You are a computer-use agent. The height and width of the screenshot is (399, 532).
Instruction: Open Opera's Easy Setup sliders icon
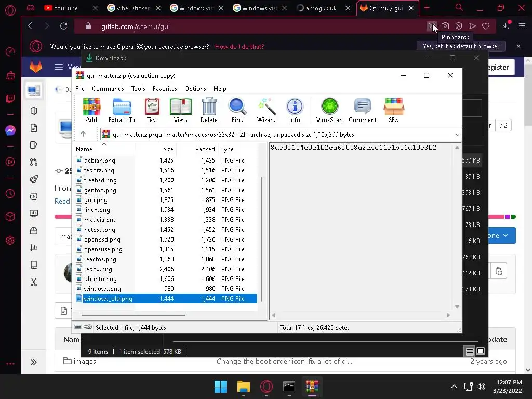pos(522,26)
